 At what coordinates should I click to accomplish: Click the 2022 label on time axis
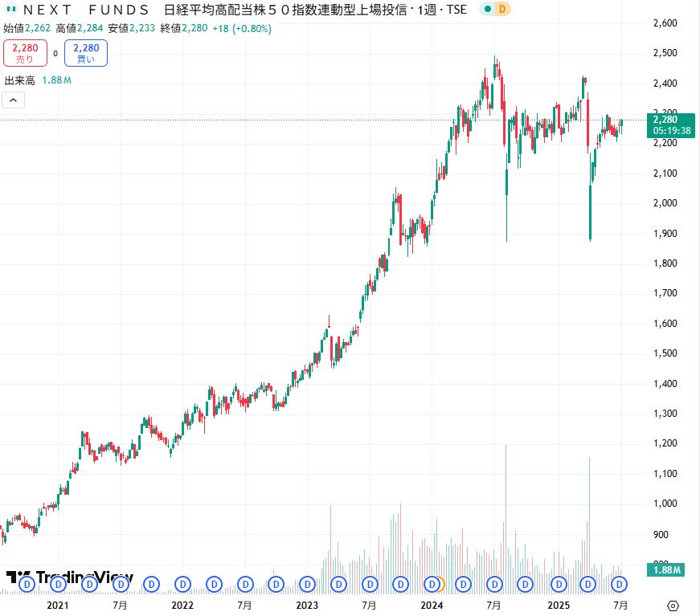[x=182, y=605]
